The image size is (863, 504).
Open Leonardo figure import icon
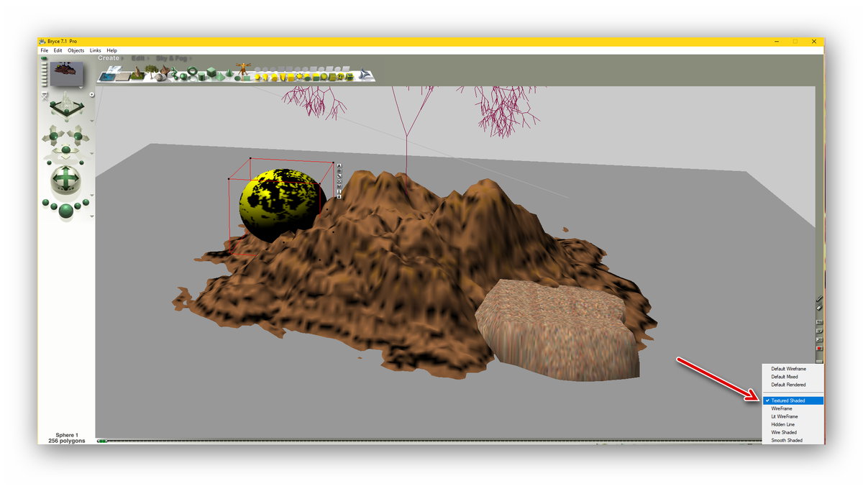[x=243, y=70]
